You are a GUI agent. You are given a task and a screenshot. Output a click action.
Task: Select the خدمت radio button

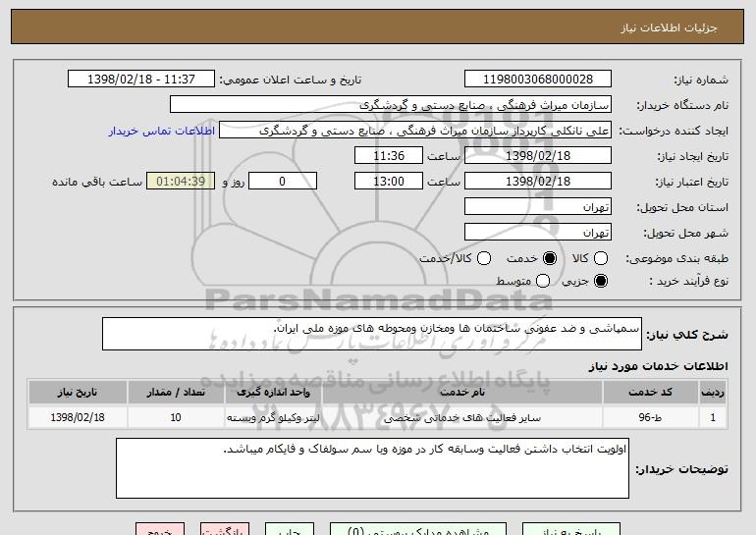pyautogui.click(x=549, y=258)
